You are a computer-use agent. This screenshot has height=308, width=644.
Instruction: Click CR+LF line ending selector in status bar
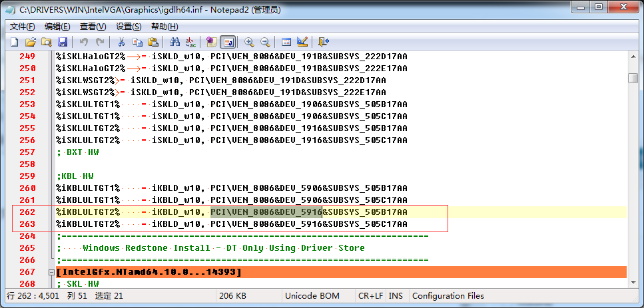(x=371, y=296)
